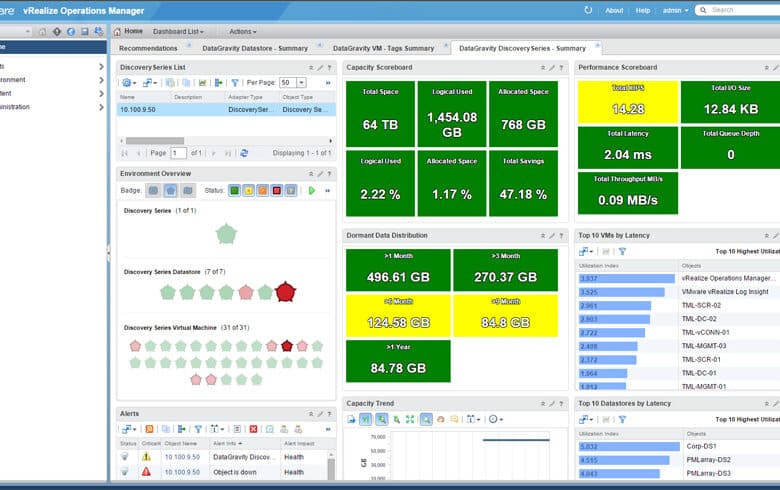Image resolution: width=780 pixels, height=490 pixels.
Task: Open the gear actions dropdown in Discovery Series List
Action: pos(129,83)
